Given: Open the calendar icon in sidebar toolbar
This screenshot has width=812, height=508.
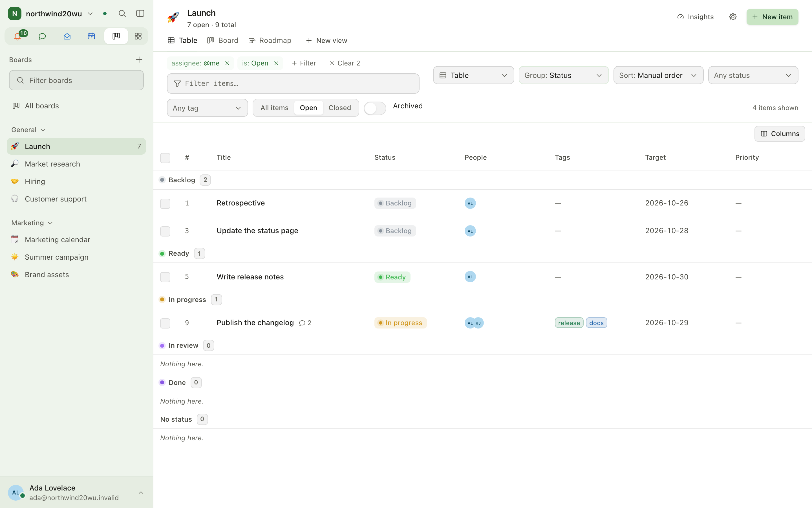Looking at the screenshot, I should click(x=91, y=36).
